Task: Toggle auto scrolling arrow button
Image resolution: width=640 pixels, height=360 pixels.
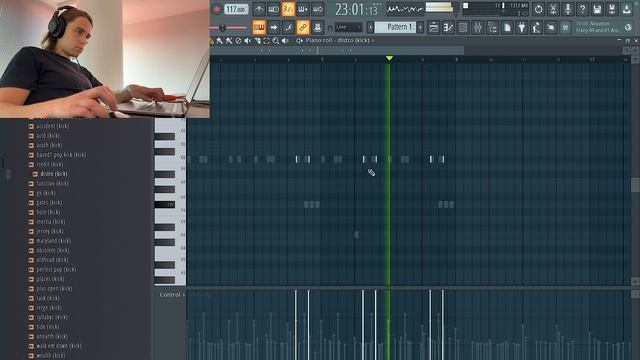Action: pyautogui.click(x=273, y=27)
